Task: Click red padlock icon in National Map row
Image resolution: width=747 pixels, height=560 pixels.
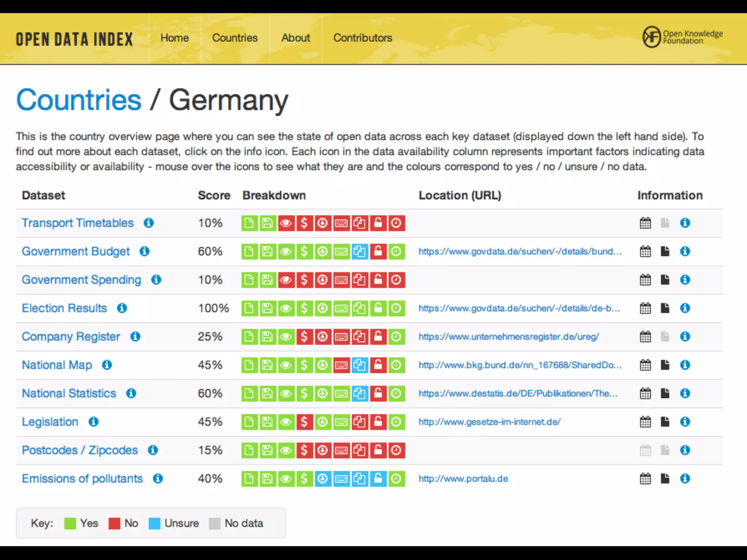Action: point(378,365)
